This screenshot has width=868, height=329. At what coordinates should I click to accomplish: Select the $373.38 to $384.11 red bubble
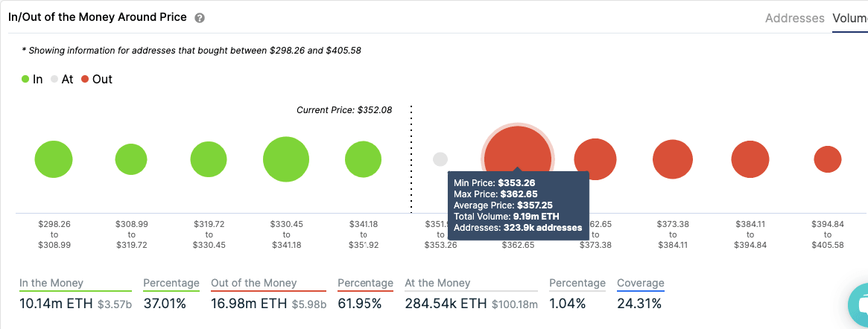click(673, 159)
